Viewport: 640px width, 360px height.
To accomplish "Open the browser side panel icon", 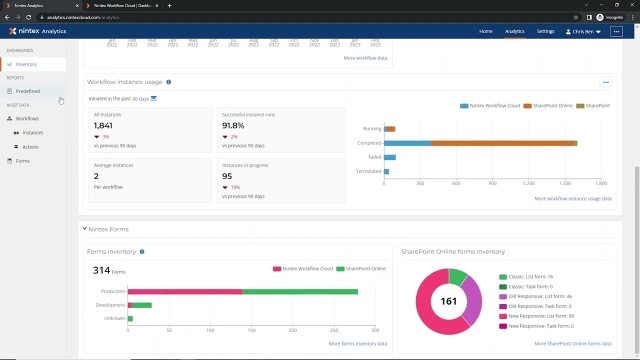I will tap(589, 17).
